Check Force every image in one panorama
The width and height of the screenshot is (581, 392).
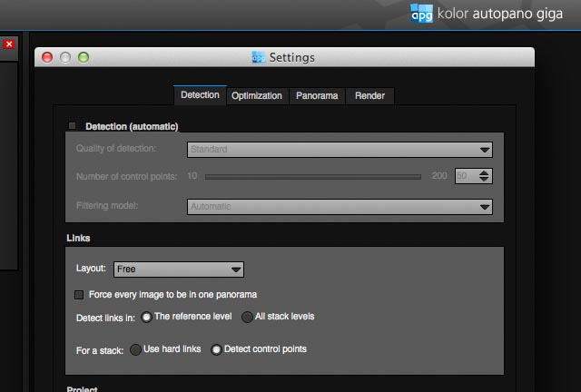[x=79, y=295]
